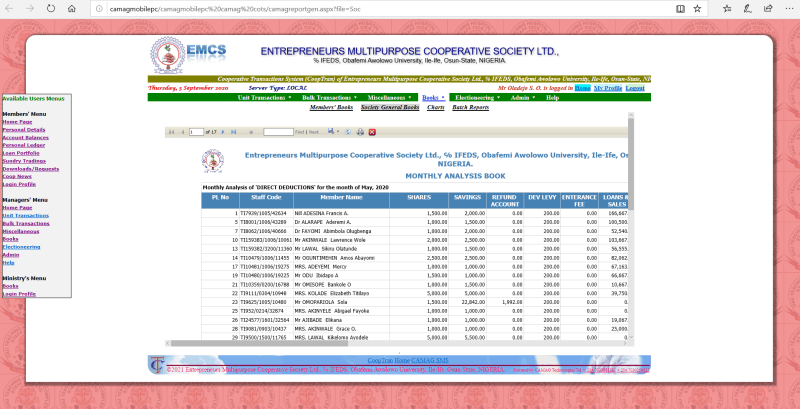Click Find in report toolbar
800x409 pixels.
[x=299, y=132]
